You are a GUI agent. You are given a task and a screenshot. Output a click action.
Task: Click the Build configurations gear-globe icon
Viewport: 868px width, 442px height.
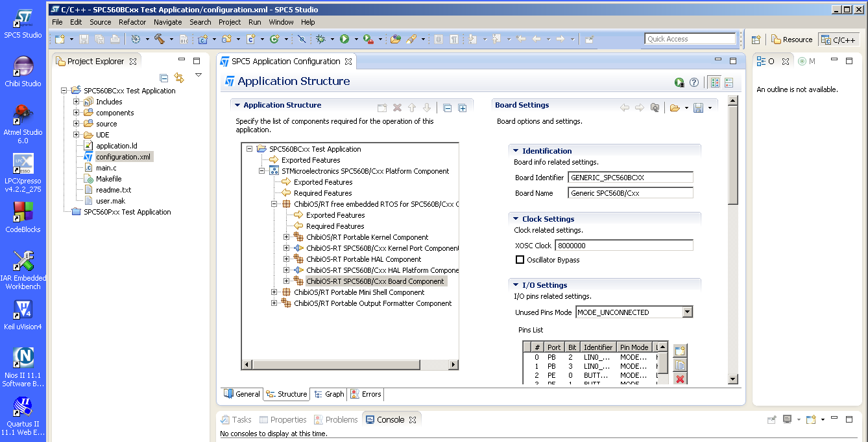point(136,39)
